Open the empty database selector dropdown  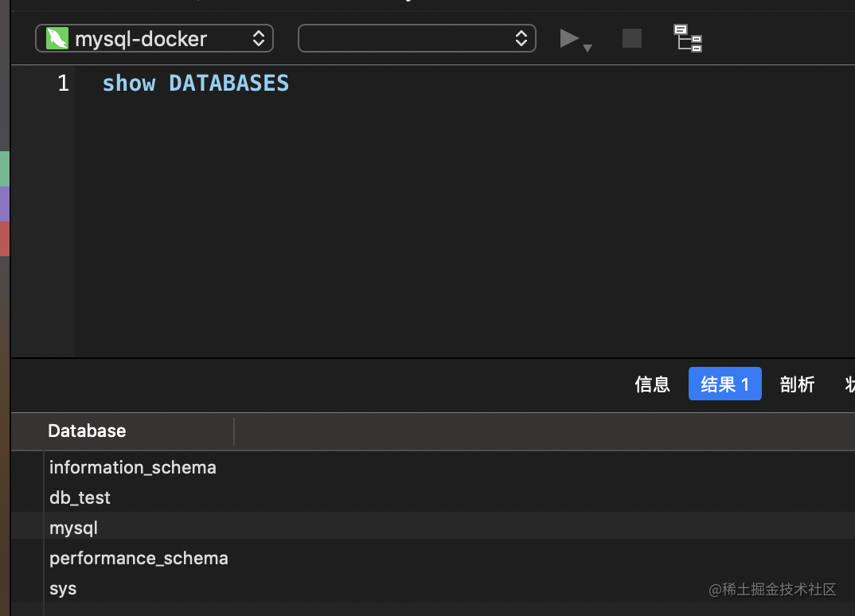coord(417,39)
